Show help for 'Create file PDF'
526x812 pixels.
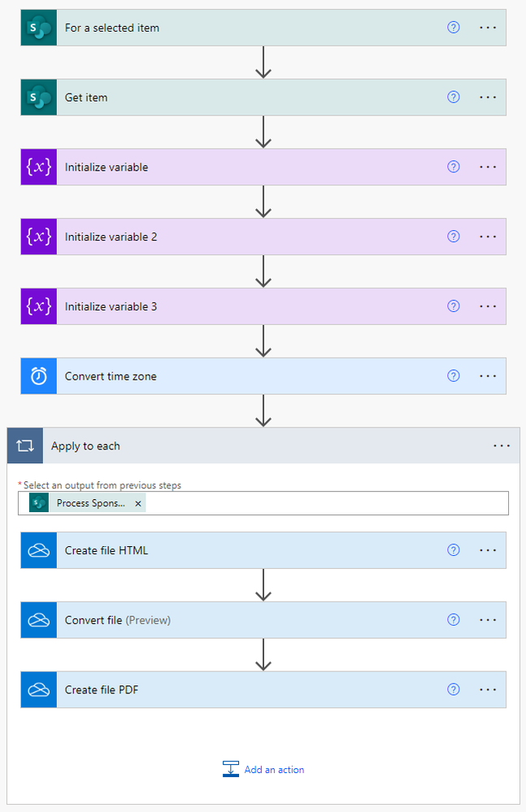(x=454, y=690)
